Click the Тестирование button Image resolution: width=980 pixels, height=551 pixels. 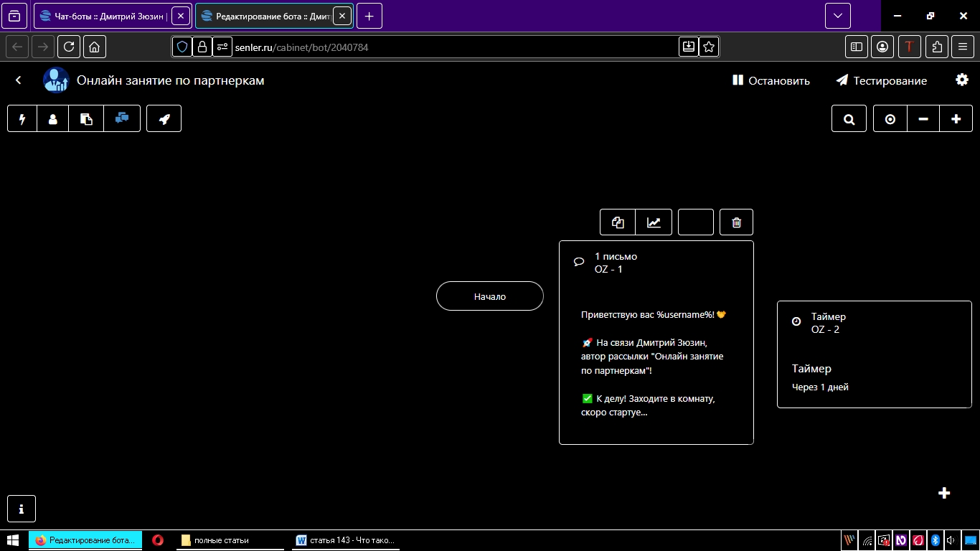tap(882, 81)
